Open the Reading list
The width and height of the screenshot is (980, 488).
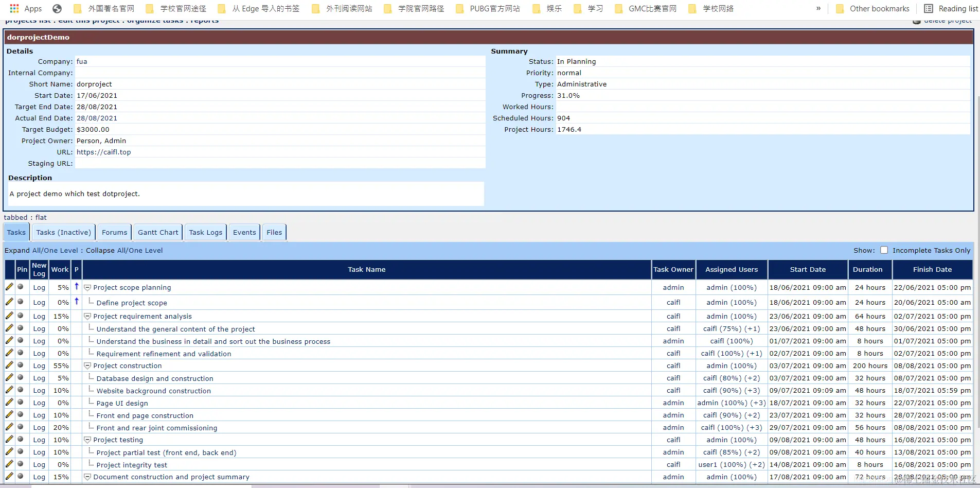(x=951, y=8)
